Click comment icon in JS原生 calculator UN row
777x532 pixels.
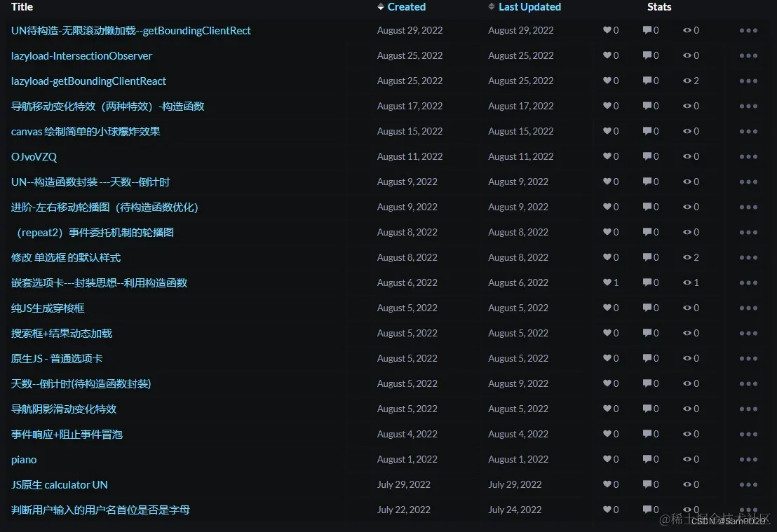pos(647,484)
